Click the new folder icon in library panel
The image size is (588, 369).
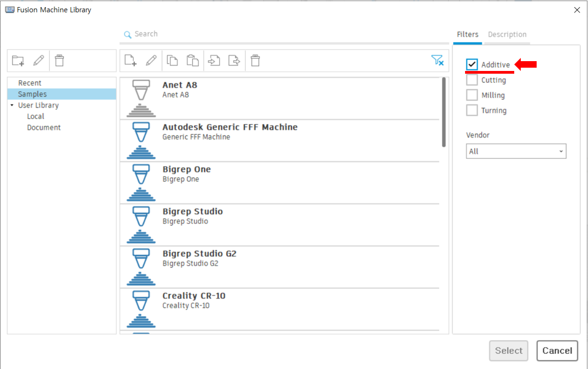click(18, 60)
